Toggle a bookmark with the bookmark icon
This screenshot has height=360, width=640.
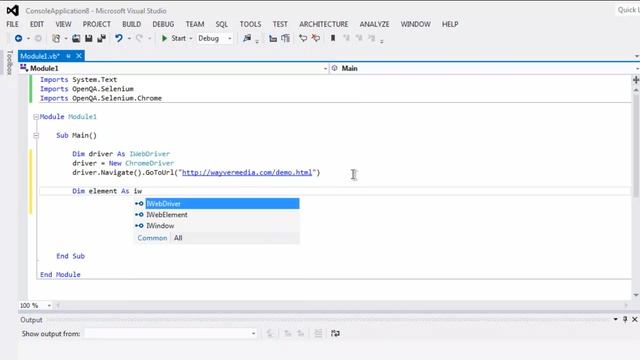pos(333,38)
